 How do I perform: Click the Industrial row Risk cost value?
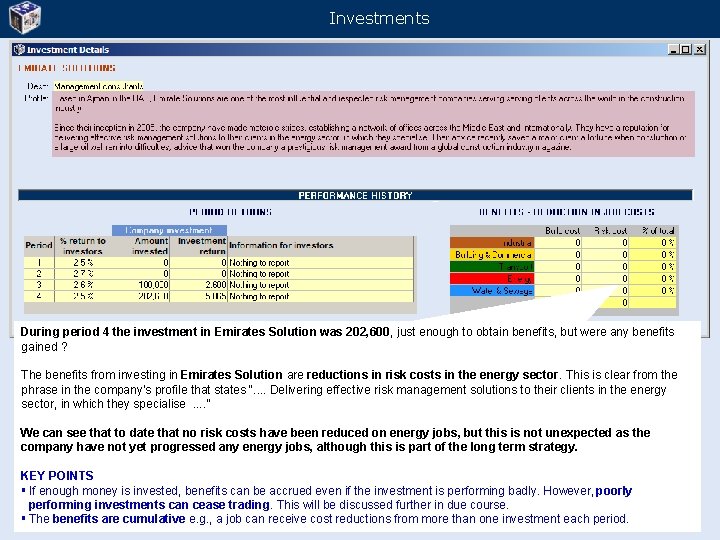(606, 242)
